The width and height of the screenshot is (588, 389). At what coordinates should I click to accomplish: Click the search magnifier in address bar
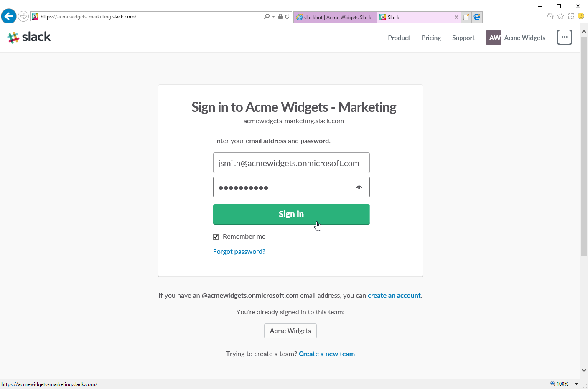[x=267, y=16]
